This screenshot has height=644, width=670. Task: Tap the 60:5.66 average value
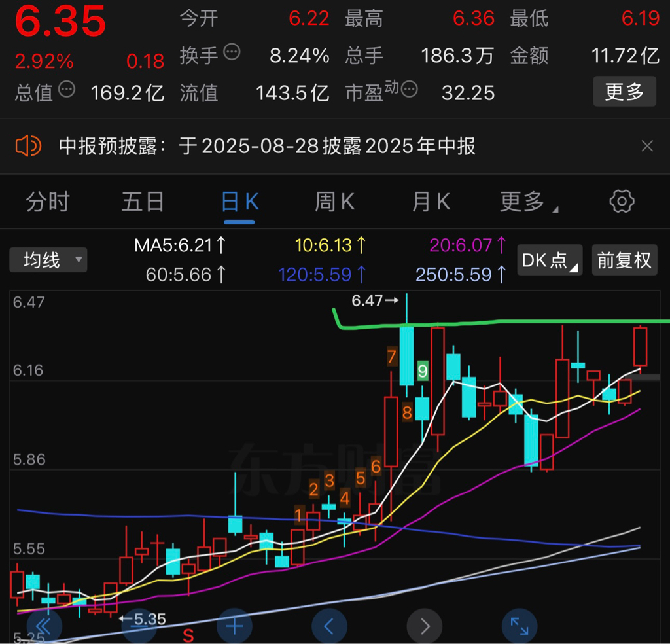(185, 275)
